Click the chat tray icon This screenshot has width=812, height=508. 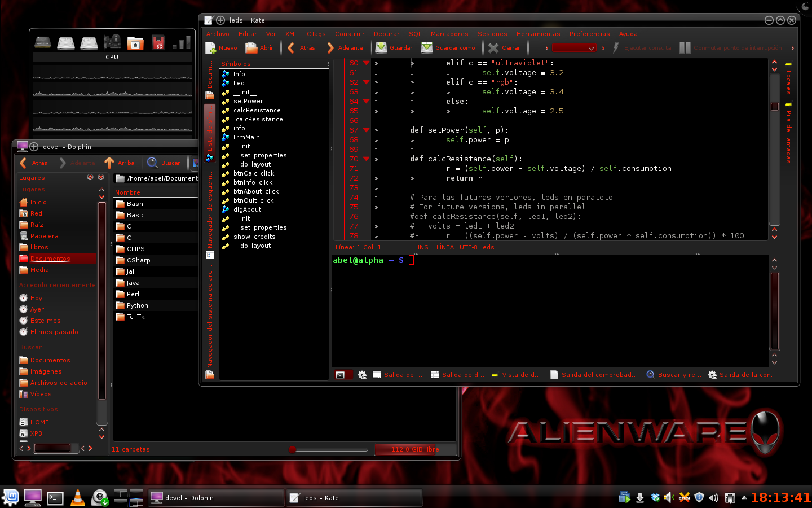pyautogui.click(x=685, y=497)
